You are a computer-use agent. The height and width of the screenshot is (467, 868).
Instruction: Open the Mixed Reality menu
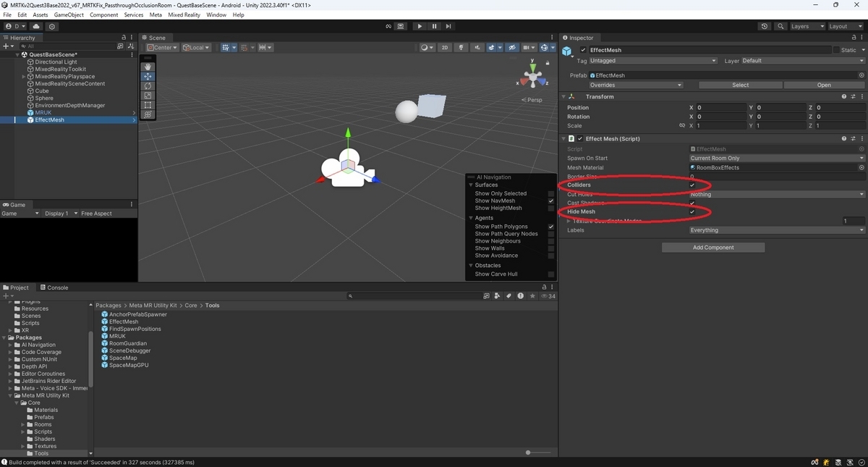(184, 14)
